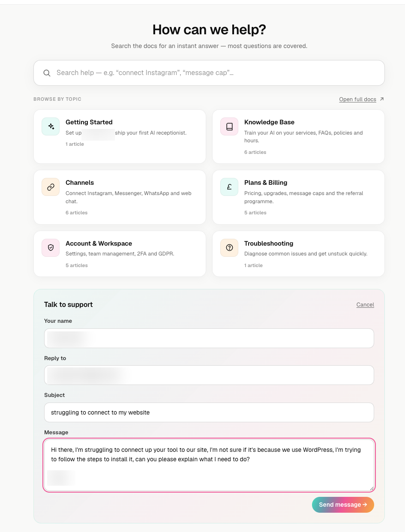Click the Channels link icon

point(51,187)
